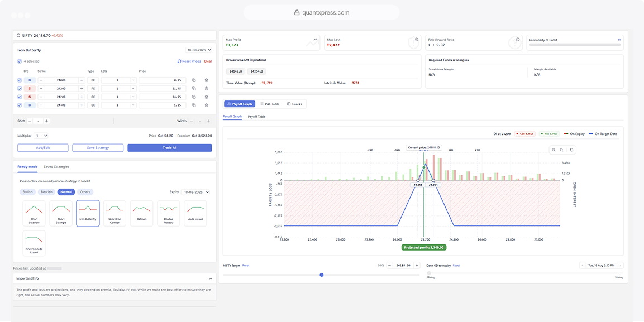Uncheck the checkbox for the 24.95 leg

[x=20, y=97]
